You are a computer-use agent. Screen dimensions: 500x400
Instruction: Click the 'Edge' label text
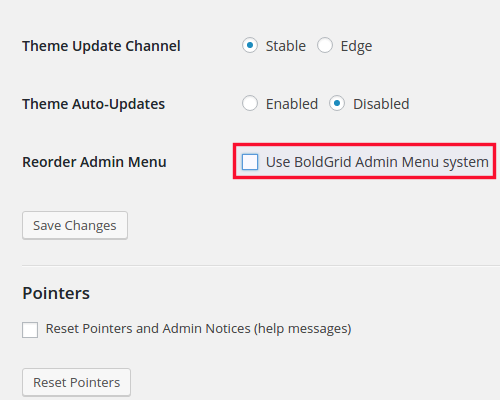pos(356,46)
